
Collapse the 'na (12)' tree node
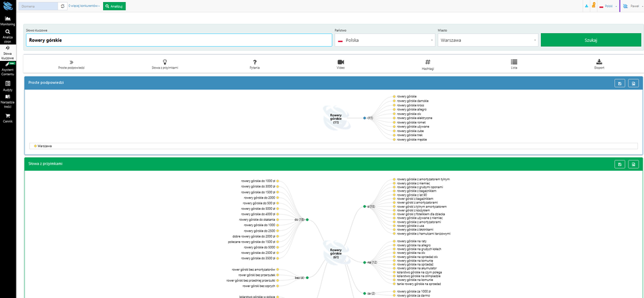coord(364,262)
